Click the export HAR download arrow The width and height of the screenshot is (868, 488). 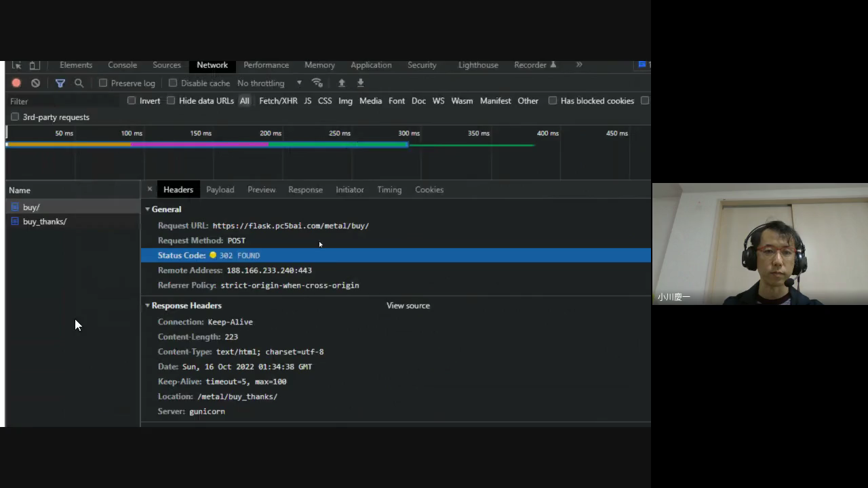pyautogui.click(x=361, y=83)
